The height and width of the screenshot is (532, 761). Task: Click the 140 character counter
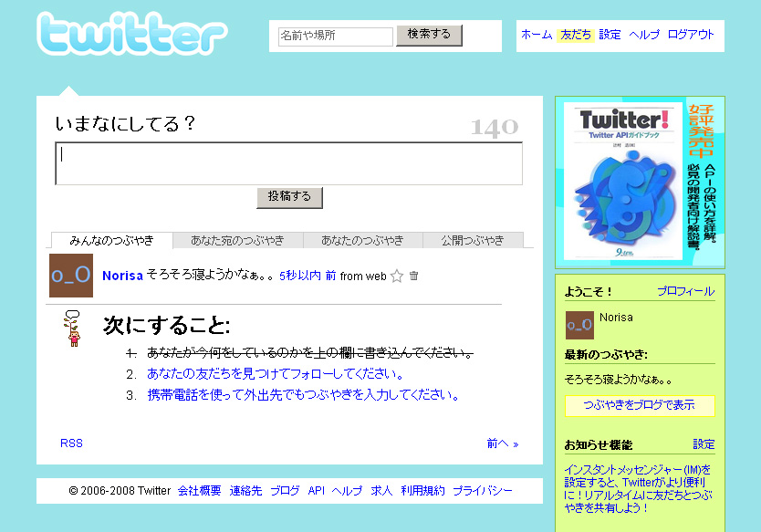[495, 127]
